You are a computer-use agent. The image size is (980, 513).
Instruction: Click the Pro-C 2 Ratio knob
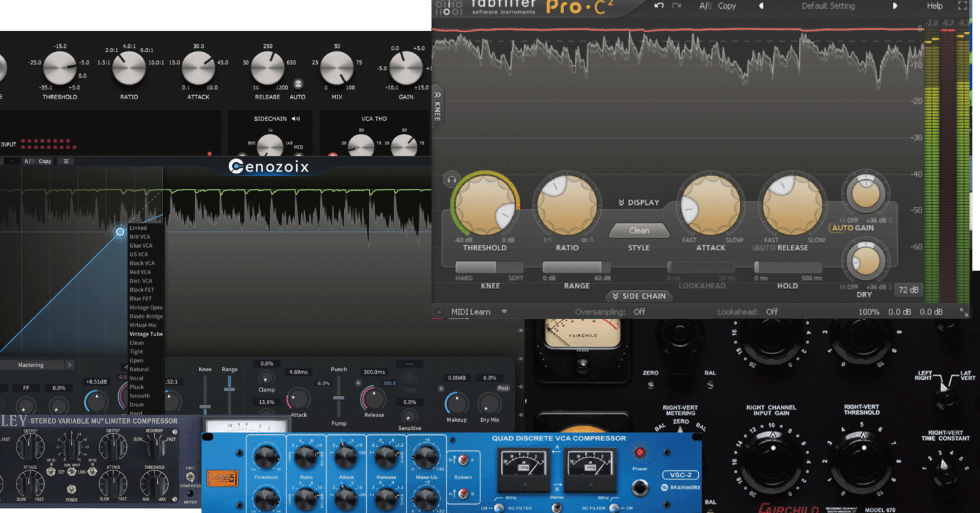pyautogui.click(x=567, y=204)
